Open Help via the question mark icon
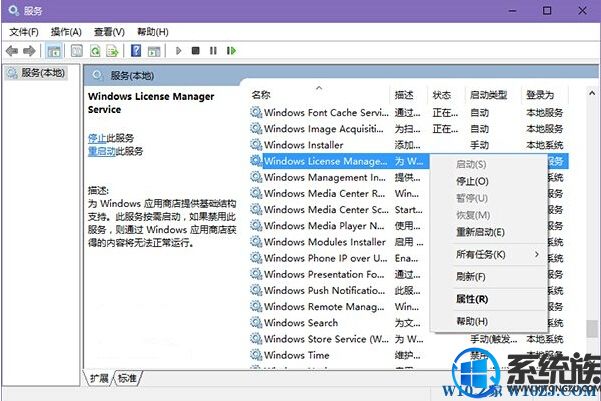 coord(136,51)
